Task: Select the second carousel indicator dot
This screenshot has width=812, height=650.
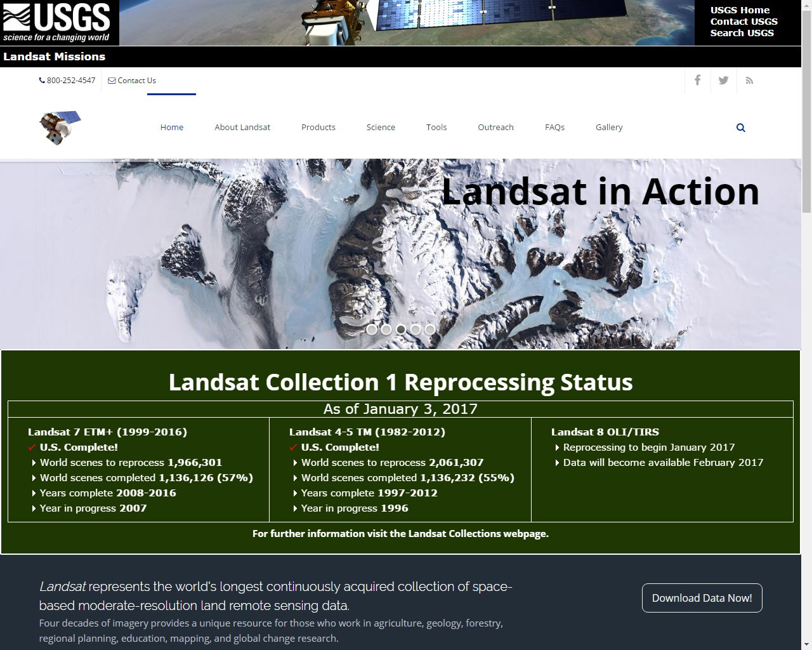Action: click(x=386, y=329)
